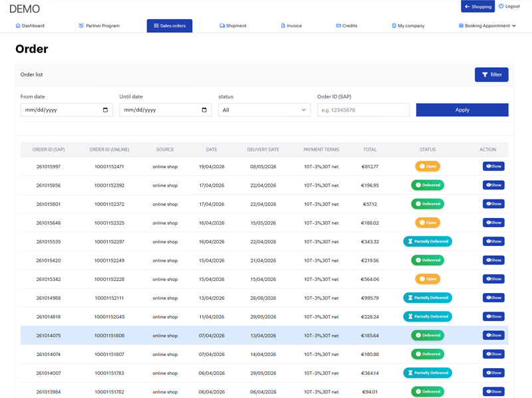The width and height of the screenshot is (532, 398).
Task: Show details for order 261015535
Action: coord(493,241)
